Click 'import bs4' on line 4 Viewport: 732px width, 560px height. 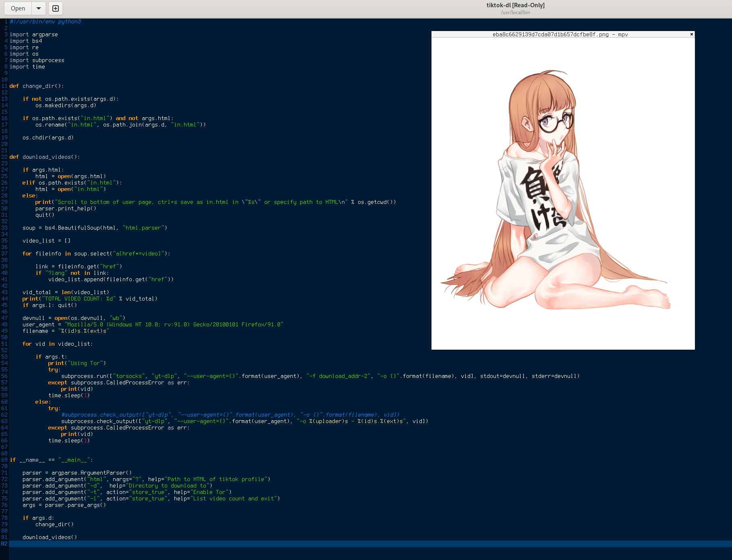coord(26,41)
